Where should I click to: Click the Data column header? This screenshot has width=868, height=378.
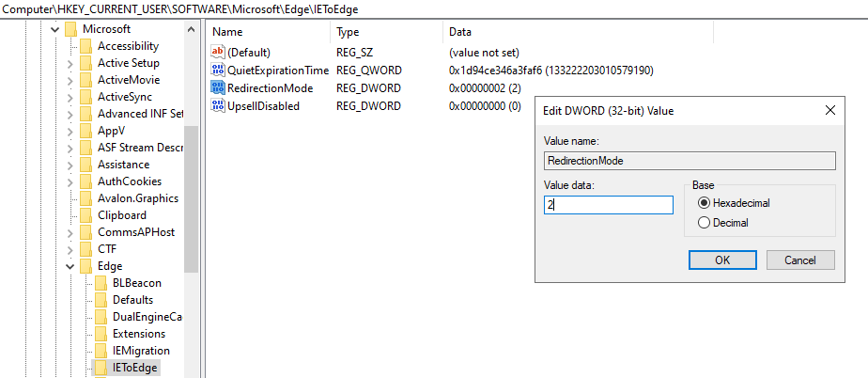pyautogui.click(x=578, y=32)
